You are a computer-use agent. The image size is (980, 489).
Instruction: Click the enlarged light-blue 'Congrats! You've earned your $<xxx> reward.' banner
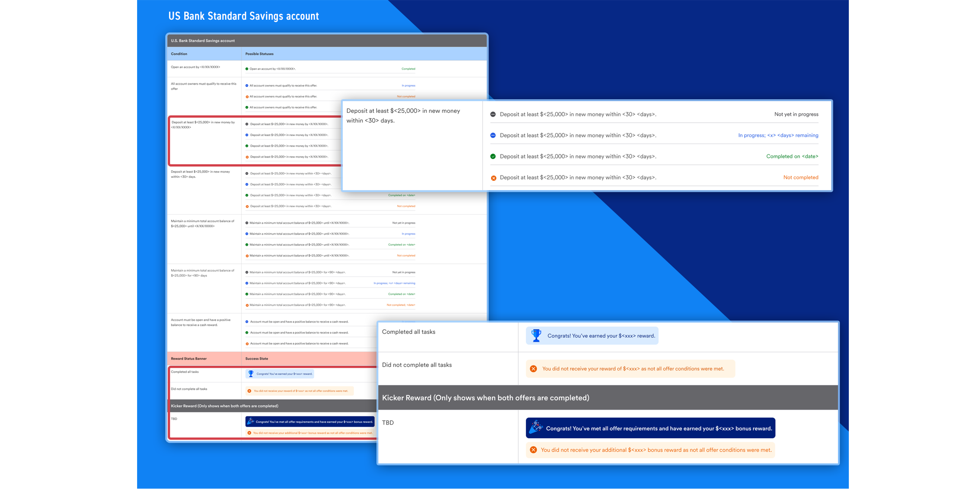(x=592, y=335)
